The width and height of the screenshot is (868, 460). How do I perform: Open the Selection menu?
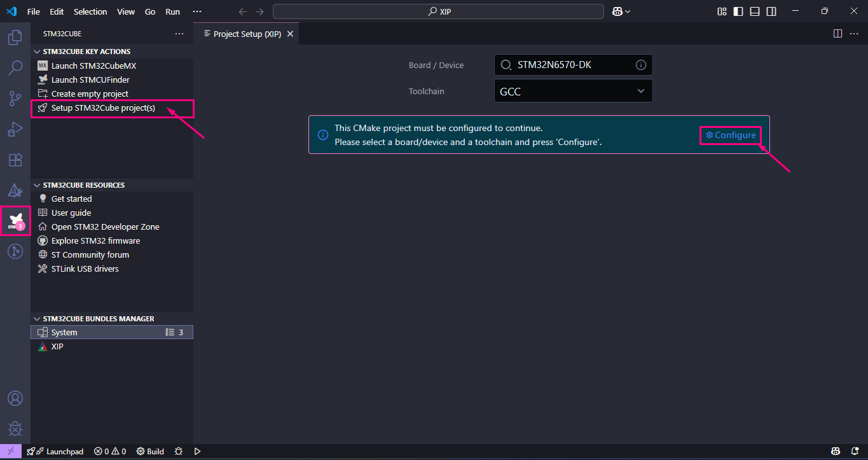point(90,11)
